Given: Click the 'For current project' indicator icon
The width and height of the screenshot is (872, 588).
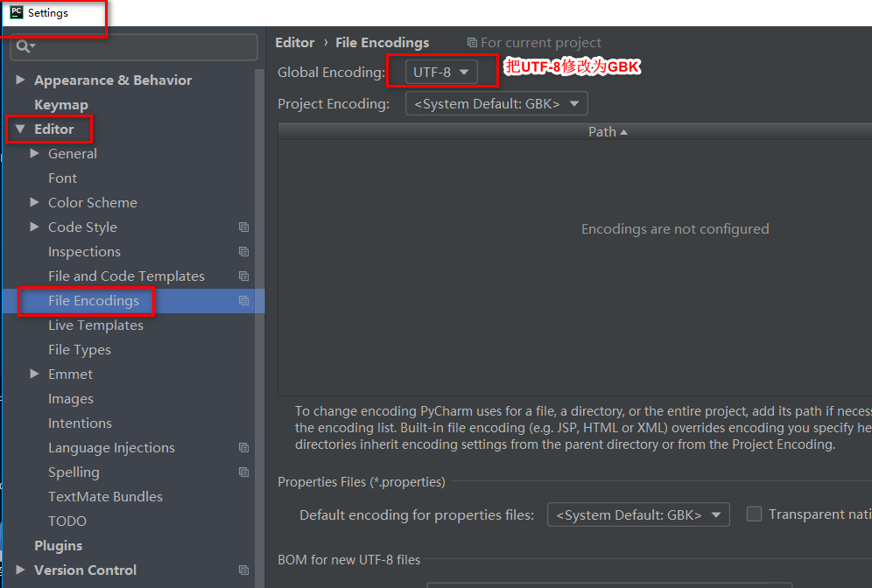Looking at the screenshot, I should [473, 42].
